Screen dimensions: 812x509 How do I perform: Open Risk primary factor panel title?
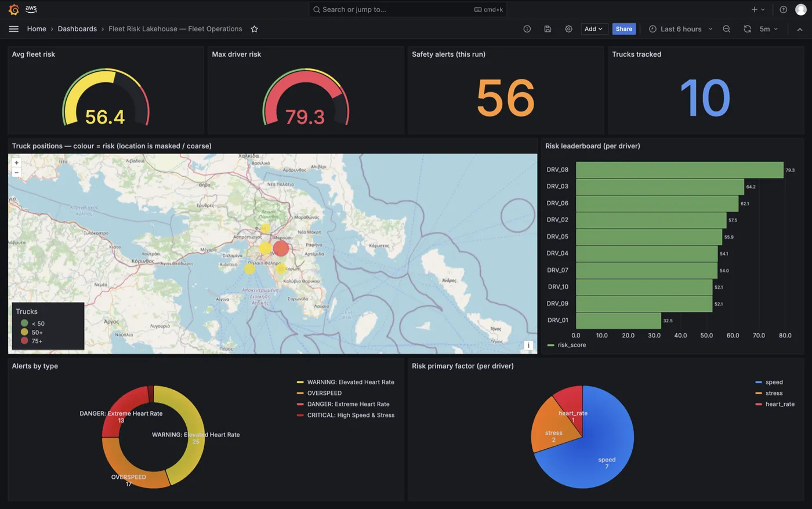click(x=462, y=366)
